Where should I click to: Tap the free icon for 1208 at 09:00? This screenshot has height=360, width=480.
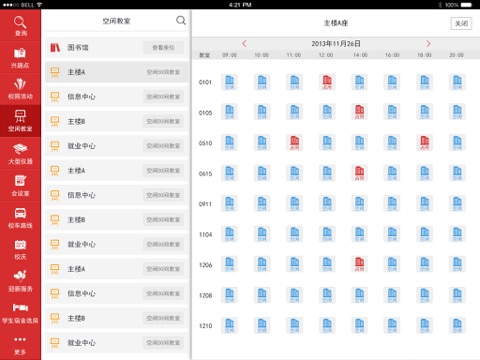point(229,295)
